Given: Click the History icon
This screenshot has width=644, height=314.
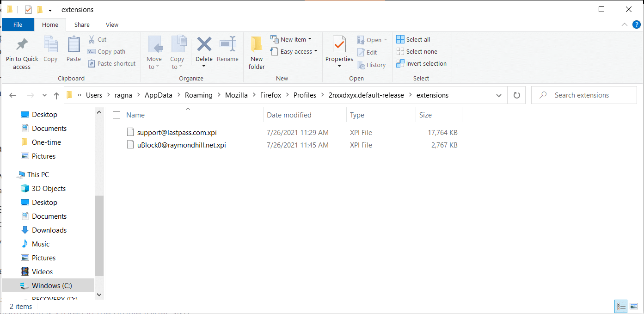Looking at the screenshot, I should coord(372,65).
